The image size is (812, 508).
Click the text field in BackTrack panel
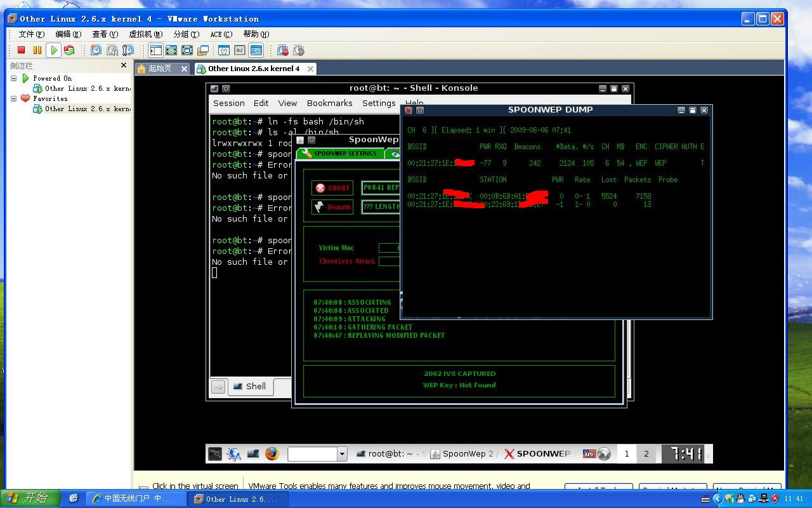tap(312, 453)
